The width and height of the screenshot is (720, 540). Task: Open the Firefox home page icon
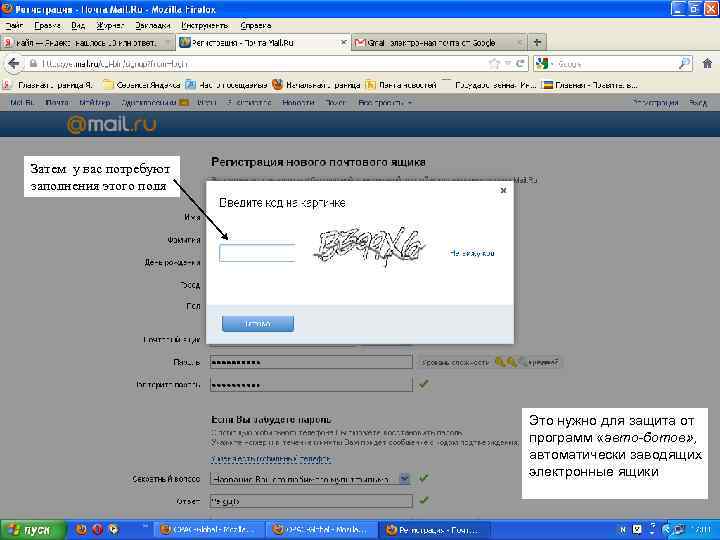click(x=707, y=64)
